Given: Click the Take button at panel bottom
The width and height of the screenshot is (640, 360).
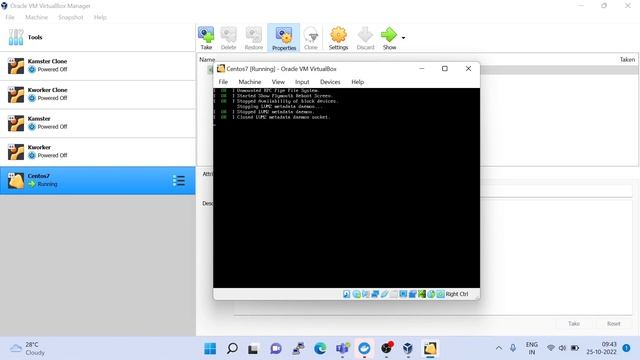Looking at the screenshot, I should tap(574, 323).
